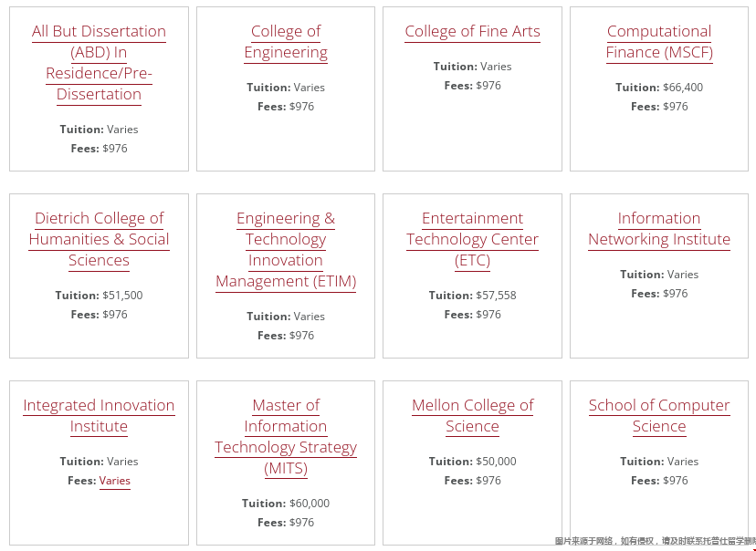Click the image source watermark text

point(656,541)
